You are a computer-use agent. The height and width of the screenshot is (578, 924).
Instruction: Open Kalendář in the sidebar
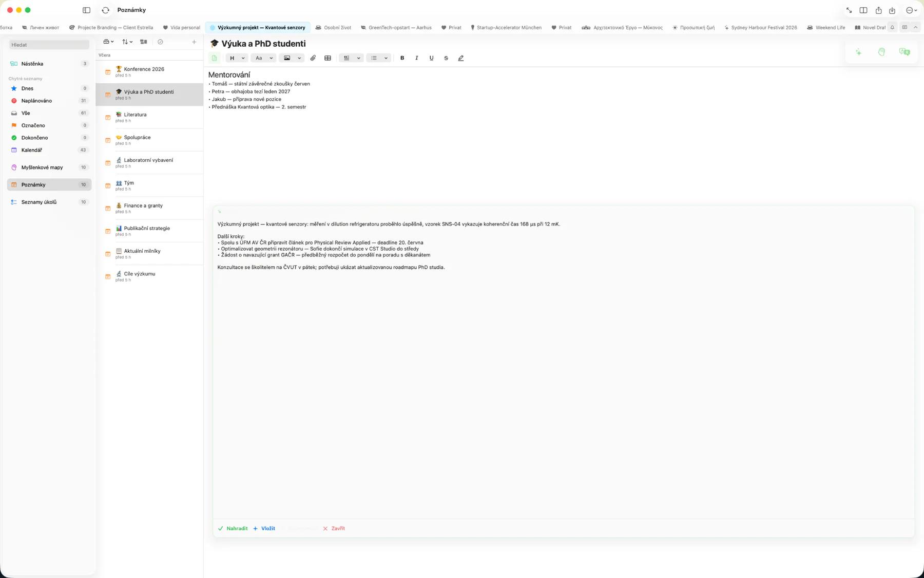click(x=49, y=150)
